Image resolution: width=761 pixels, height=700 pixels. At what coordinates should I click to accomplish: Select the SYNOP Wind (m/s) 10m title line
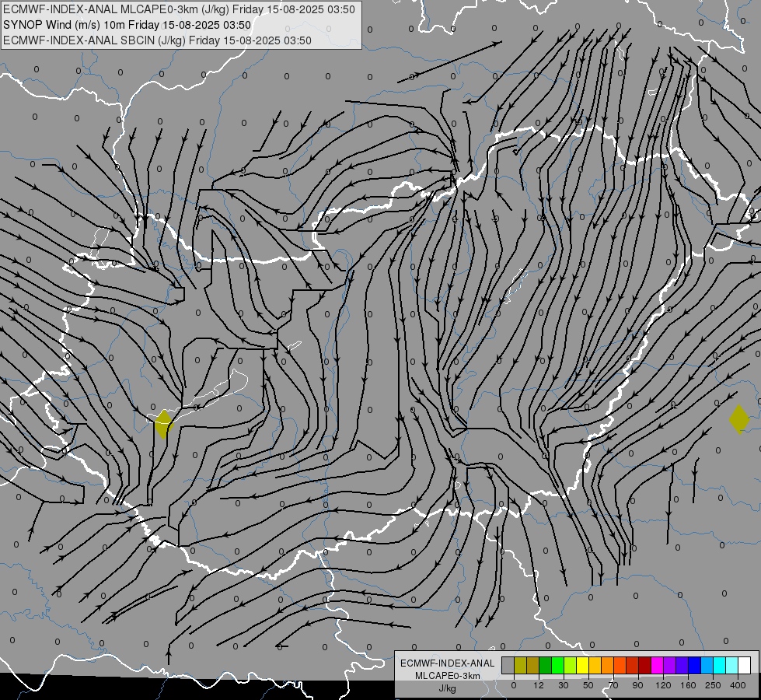coord(127,25)
